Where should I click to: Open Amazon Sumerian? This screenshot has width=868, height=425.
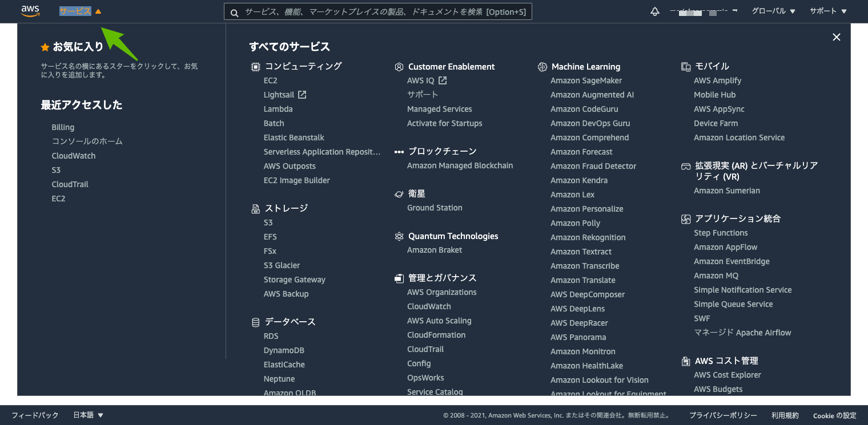pyautogui.click(x=727, y=191)
